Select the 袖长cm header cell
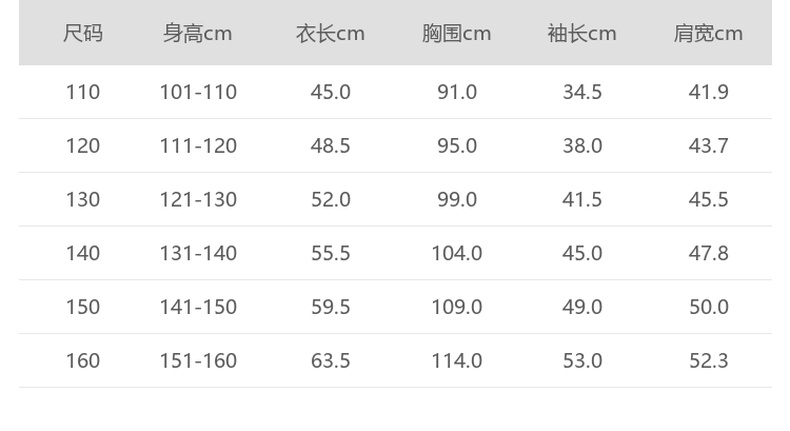Viewport: 790px width, 431px height. [582, 34]
